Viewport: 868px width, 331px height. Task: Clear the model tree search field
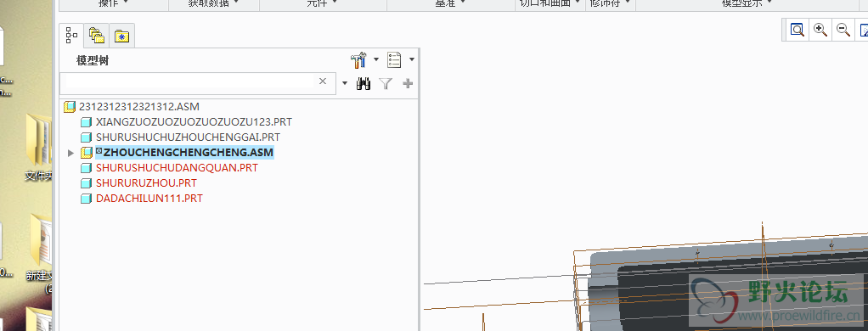pyautogui.click(x=323, y=81)
